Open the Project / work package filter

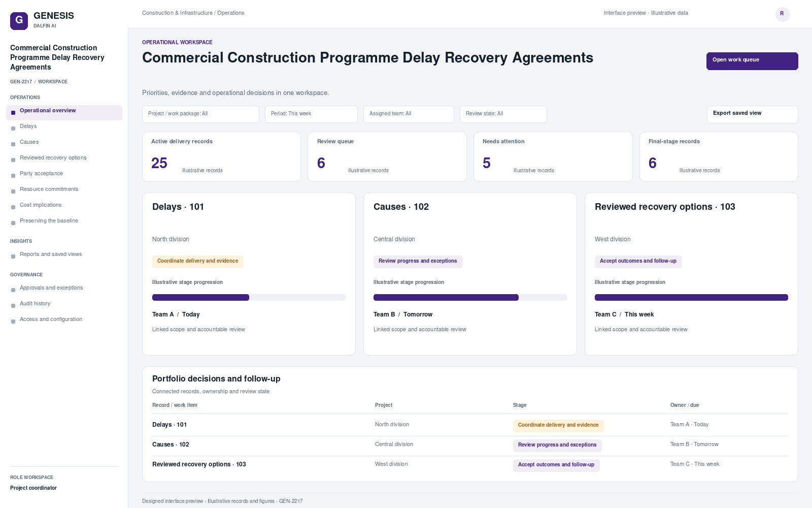click(200, 114)
